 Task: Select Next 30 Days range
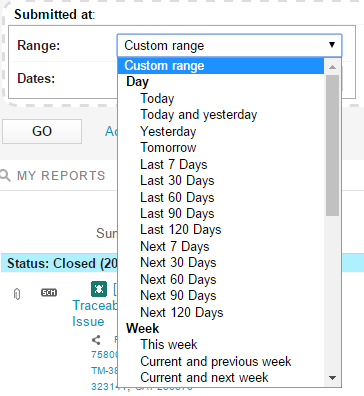(178, 263)
